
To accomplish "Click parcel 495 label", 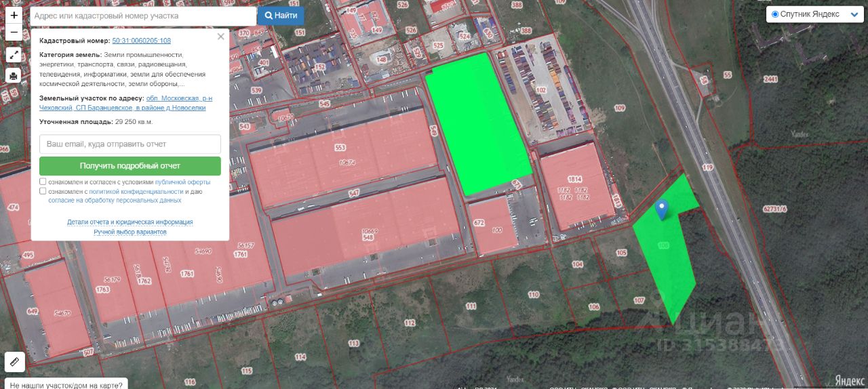I will (x=28, y=255).
